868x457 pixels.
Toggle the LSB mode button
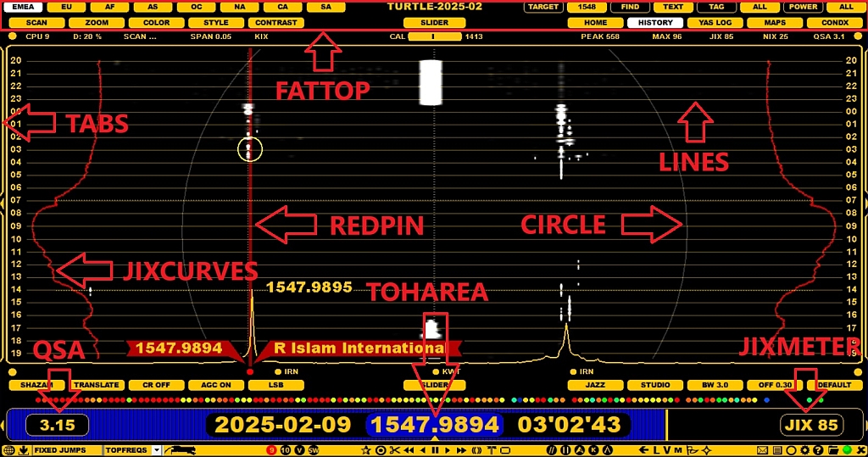(275, 385)
